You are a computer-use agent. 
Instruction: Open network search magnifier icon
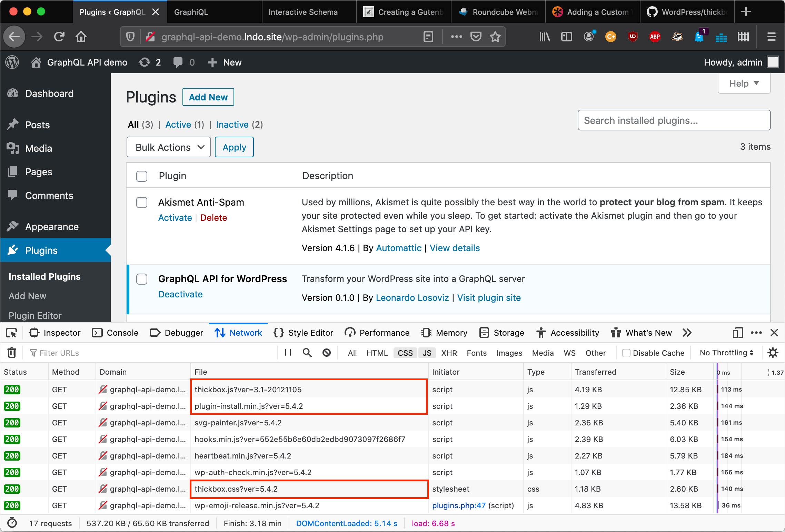tap(307, 353)
